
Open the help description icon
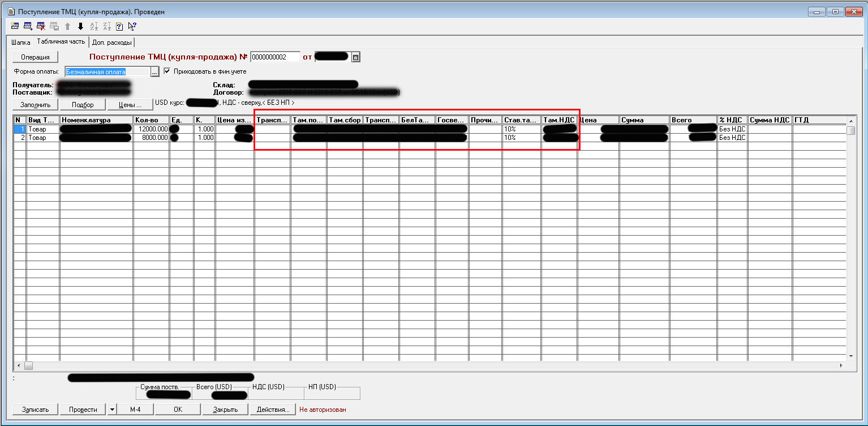tap(119, 26)
